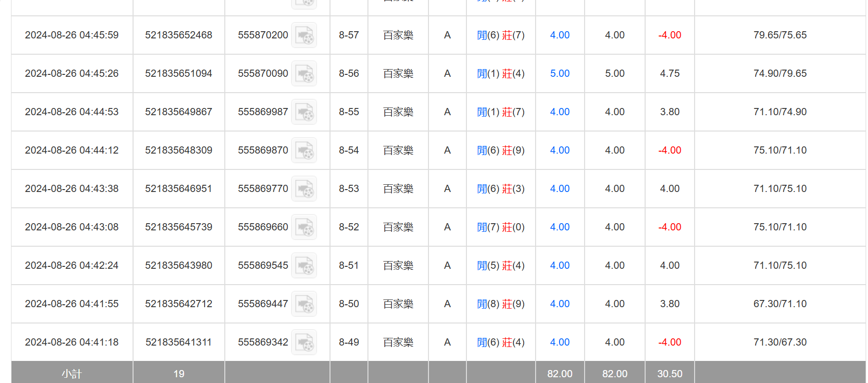
Task: Open the 閒(6) 莊(7) result in row 8-57
Action: [x=501, y=35]
